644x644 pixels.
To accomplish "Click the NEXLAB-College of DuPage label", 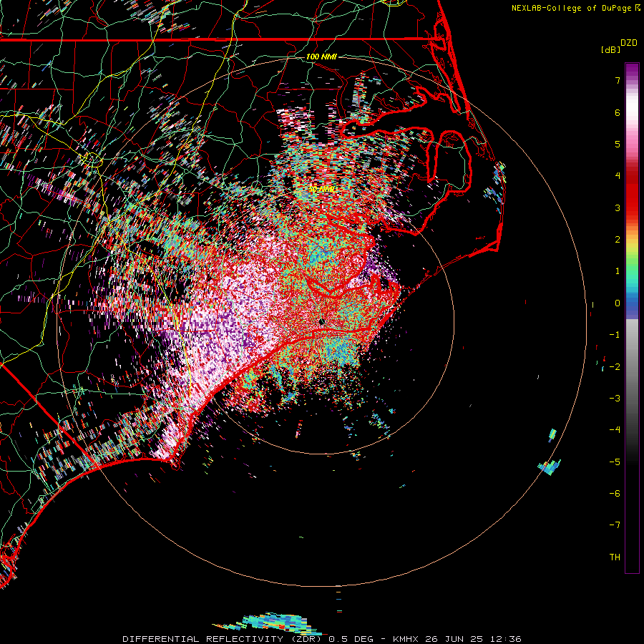I will [x=571, y=8].
